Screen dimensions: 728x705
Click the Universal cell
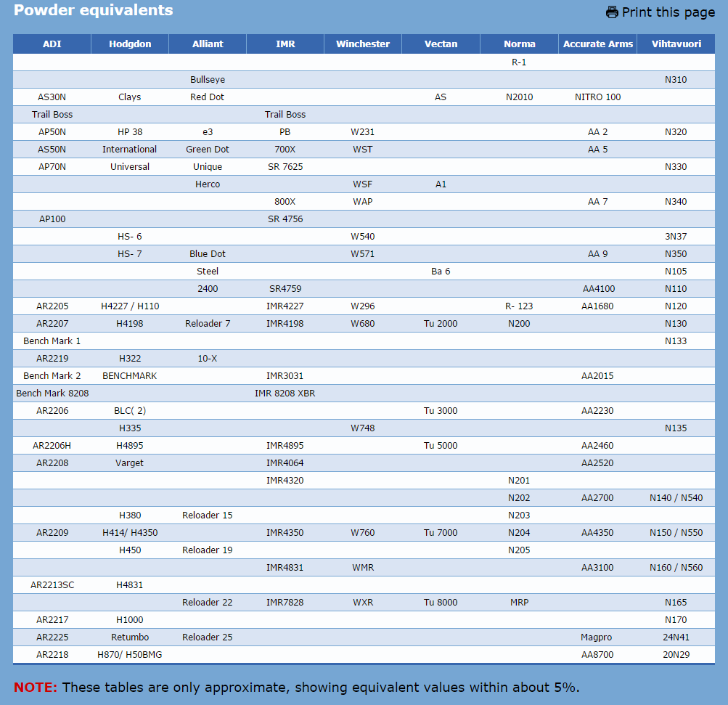click(x=130, y=167)
